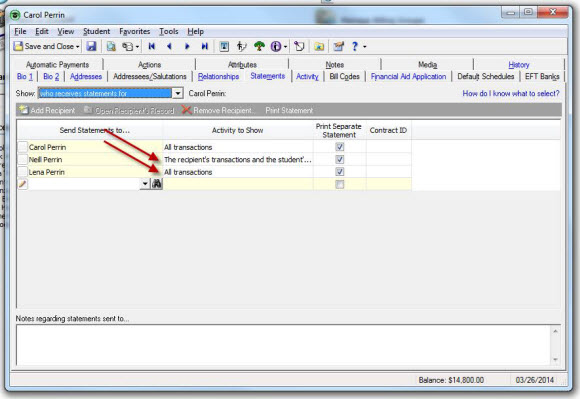Switch to the EFT Banks tab
Screen dimensions: 580x399
click(x=542, y=77)
